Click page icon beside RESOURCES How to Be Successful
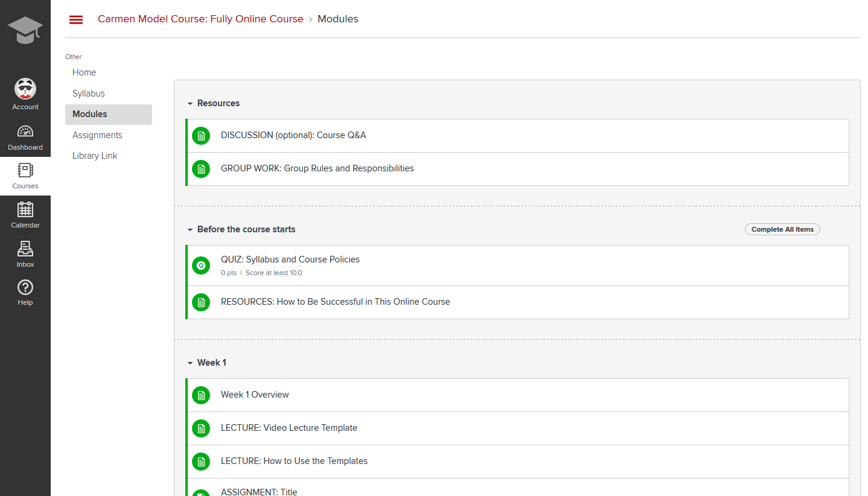Viewport: 868px width, 496px height. point(201,302)
